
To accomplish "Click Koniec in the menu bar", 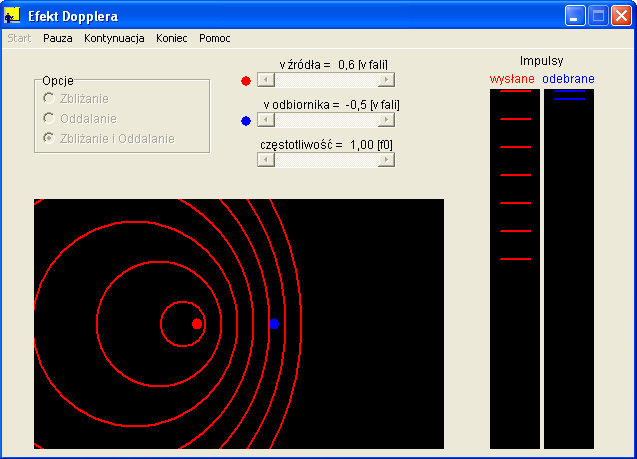I will [172, 38].
